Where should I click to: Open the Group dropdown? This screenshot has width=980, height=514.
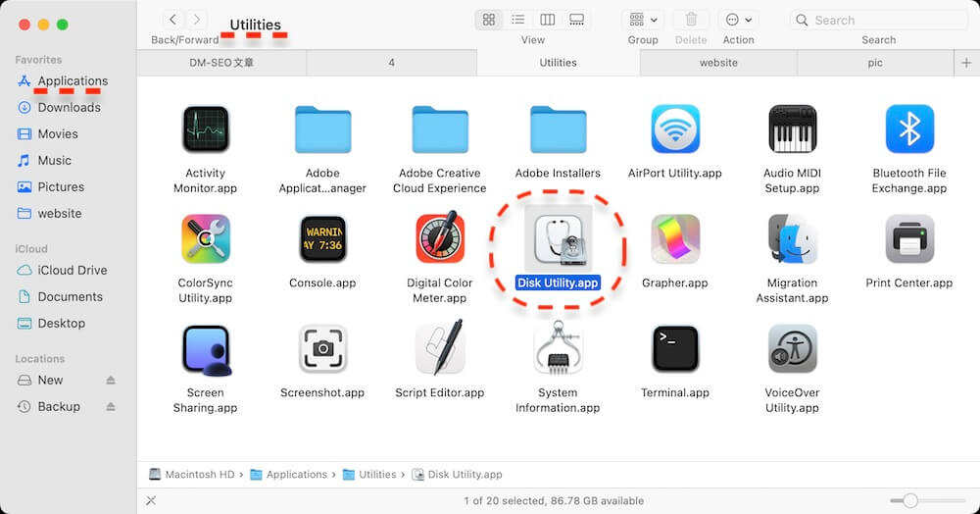pyautogui.click(x=643, y=20)
